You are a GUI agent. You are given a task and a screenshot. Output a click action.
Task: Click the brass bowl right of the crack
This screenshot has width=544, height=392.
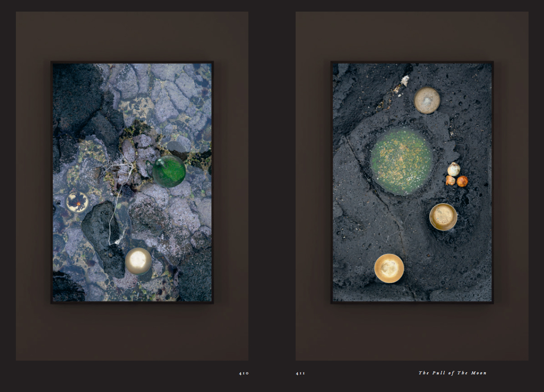coord(443,217)
